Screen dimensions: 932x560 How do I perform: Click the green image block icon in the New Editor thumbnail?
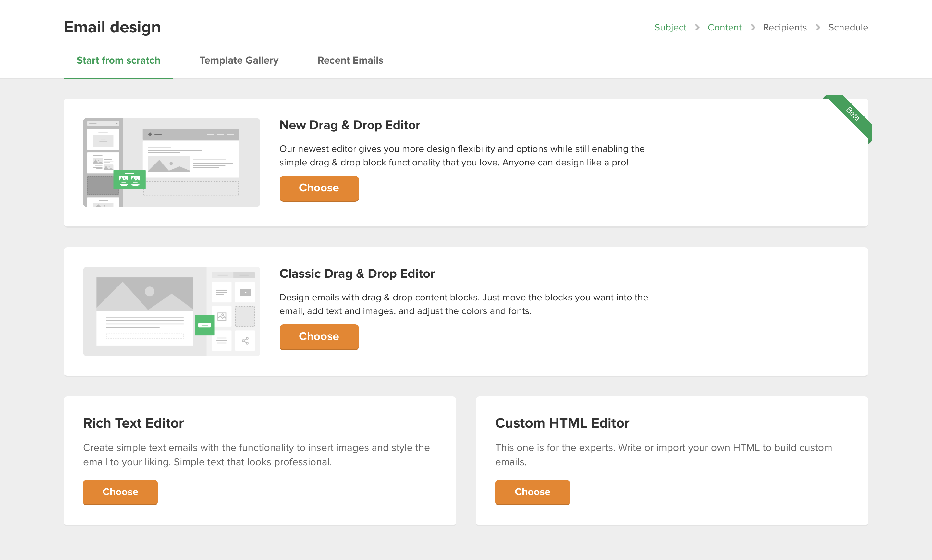(x=129, y=179)
